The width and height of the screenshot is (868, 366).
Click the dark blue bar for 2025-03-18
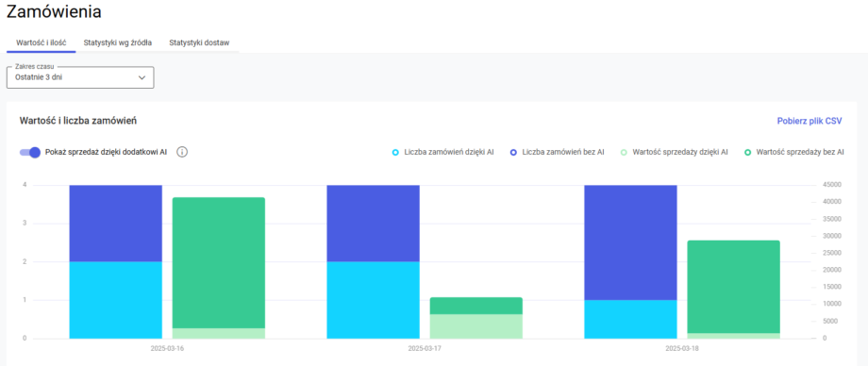(x=630, y=242)
